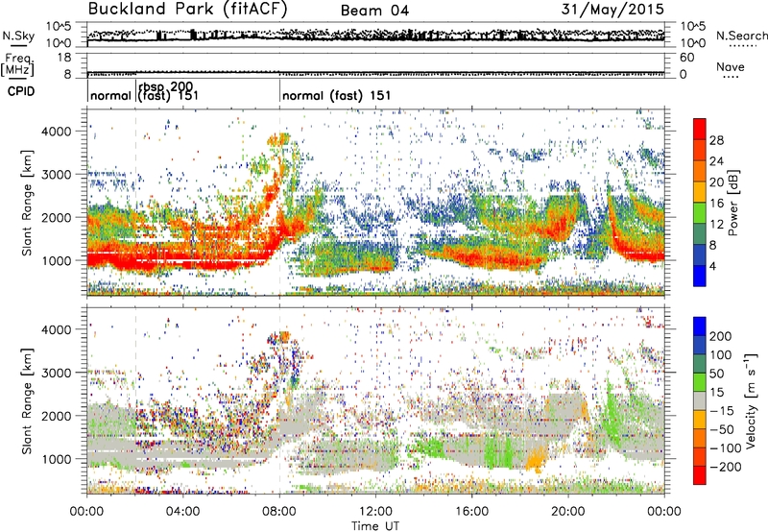
Task: Click the '18' frequency axis tick
Action: click(x=64, y=58)
